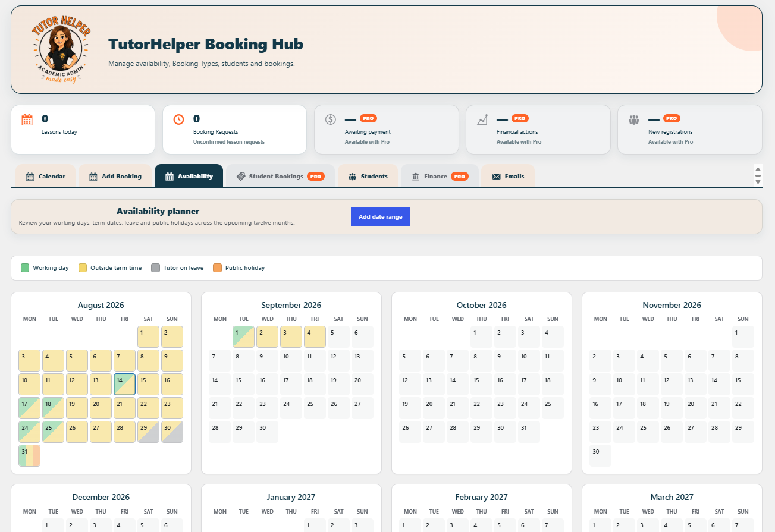Click the Unconfirmed lesson requests text
The height and width of the screenshot is (532, 775).
[x=229, y=142]
